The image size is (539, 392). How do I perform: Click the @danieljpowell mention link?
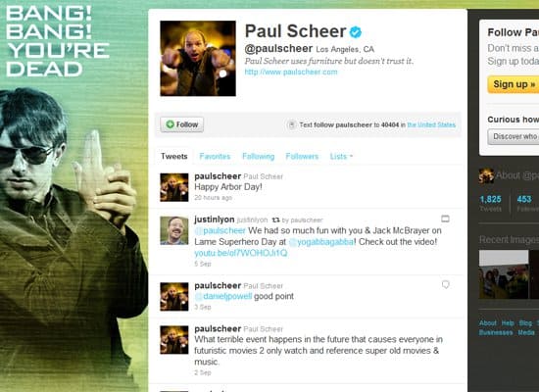click(223, 296)
